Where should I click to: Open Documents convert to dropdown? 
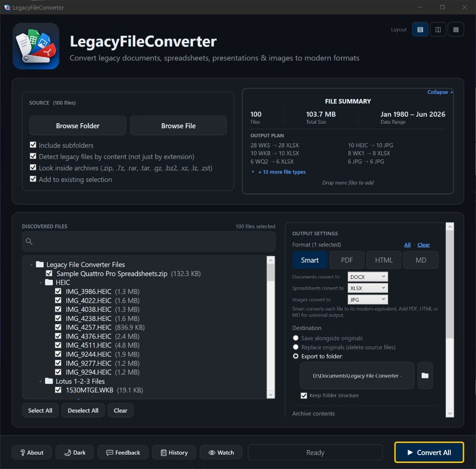click(x=368, y=277)
